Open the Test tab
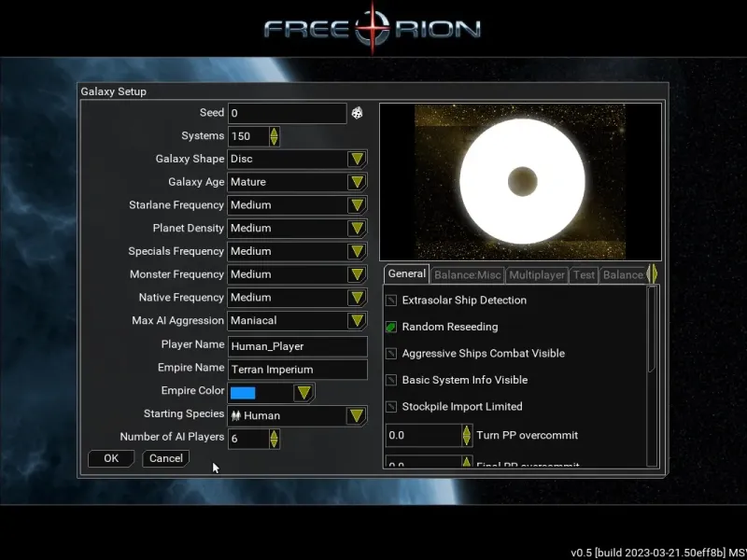 (x=584, y=275)
